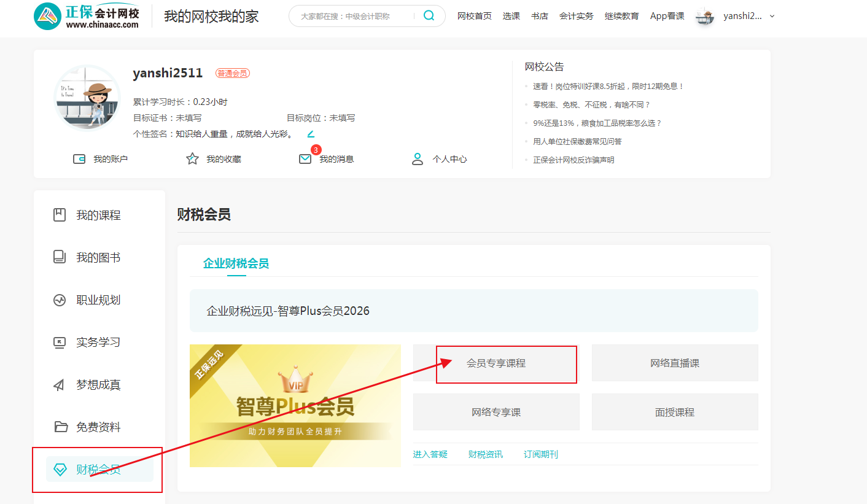Click the 我的图书 book icon

pos(60,257)
